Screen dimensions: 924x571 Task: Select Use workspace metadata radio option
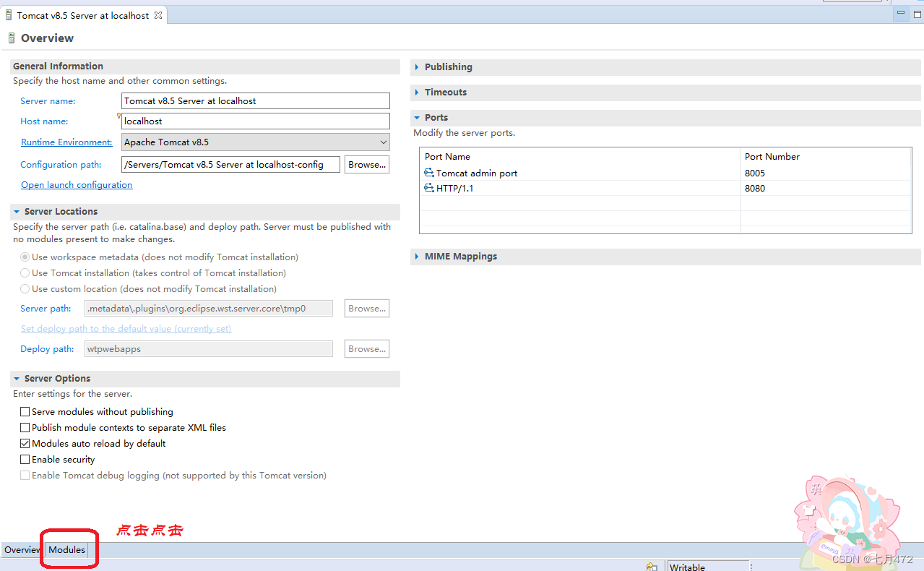tap(25, 257)
